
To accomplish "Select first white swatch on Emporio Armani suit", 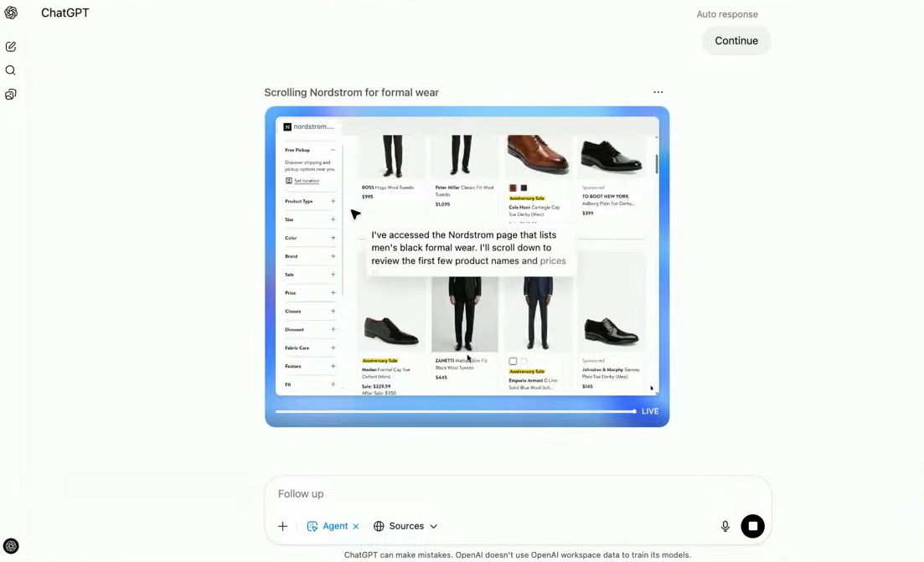I will (x=513, y=361).
